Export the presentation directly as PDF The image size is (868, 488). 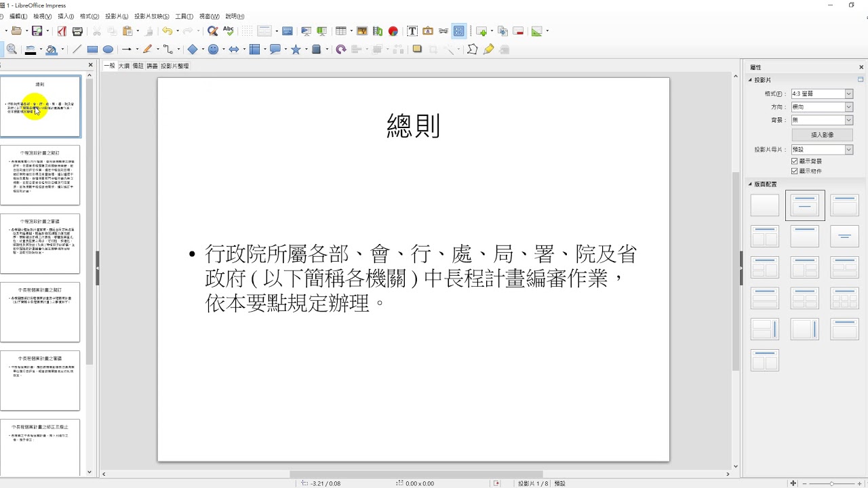pos(62,31)
